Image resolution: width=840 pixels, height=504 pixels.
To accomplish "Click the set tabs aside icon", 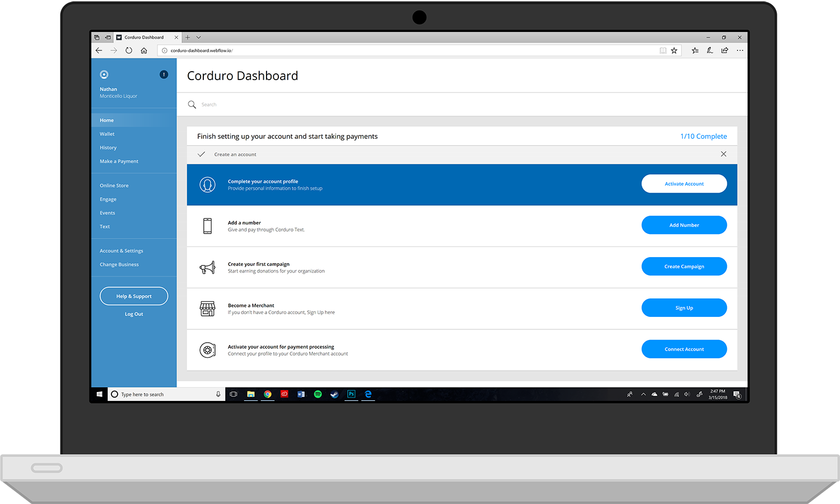I will (x=108, y=38).
